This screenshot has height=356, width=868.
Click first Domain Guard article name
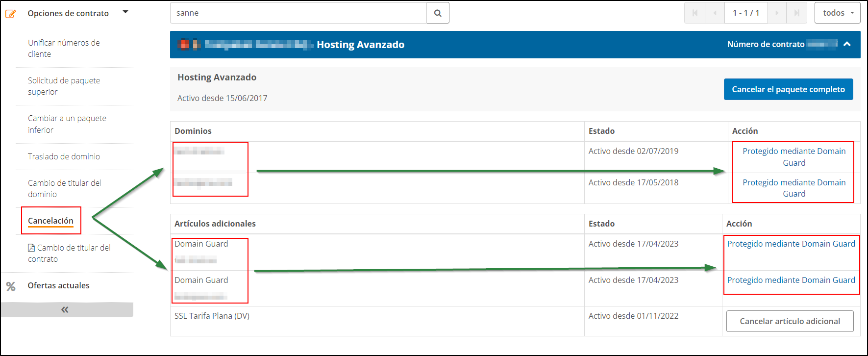[201, 244]
